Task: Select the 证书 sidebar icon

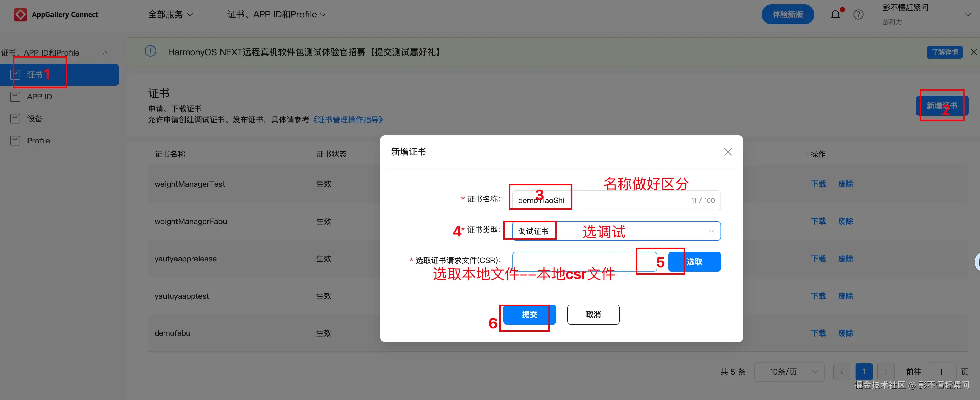Action: [x=15, y=74]
